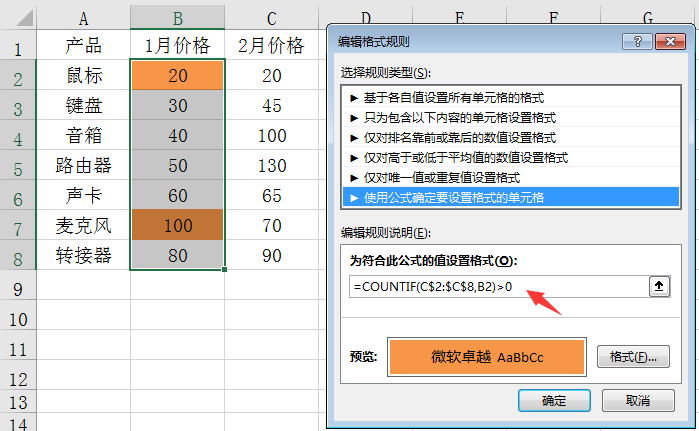Click header cell 1月价格
The height and width of the screenshot is (431, 699).
click(177, 45)
